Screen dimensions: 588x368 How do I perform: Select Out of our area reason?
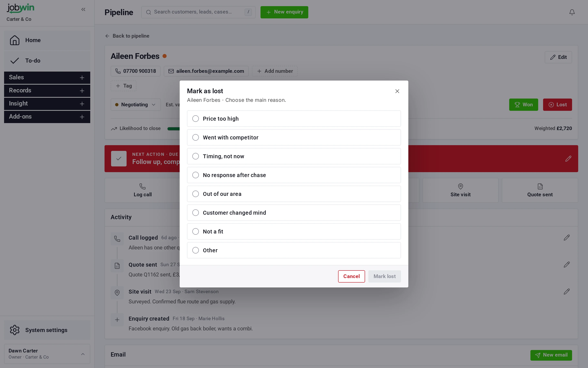tap(294, 194)
